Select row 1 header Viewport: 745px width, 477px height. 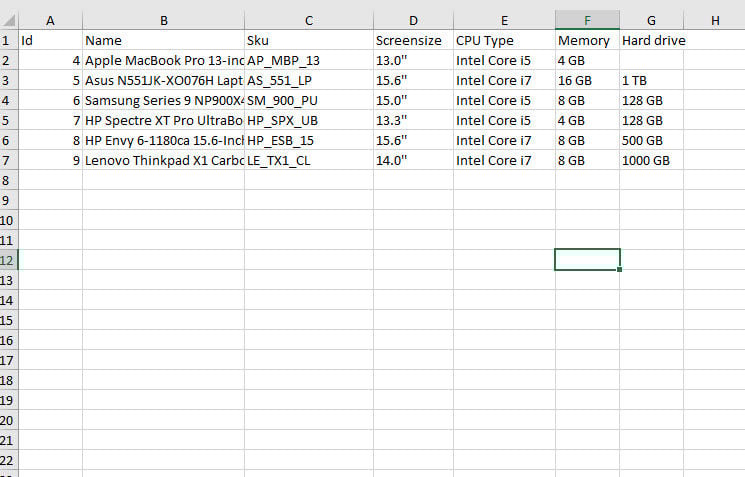click(9, 40)
